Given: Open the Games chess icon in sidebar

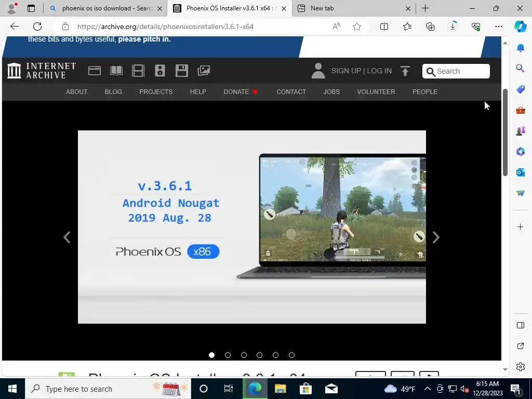Looking at the screenshot, I should point(521,130).
